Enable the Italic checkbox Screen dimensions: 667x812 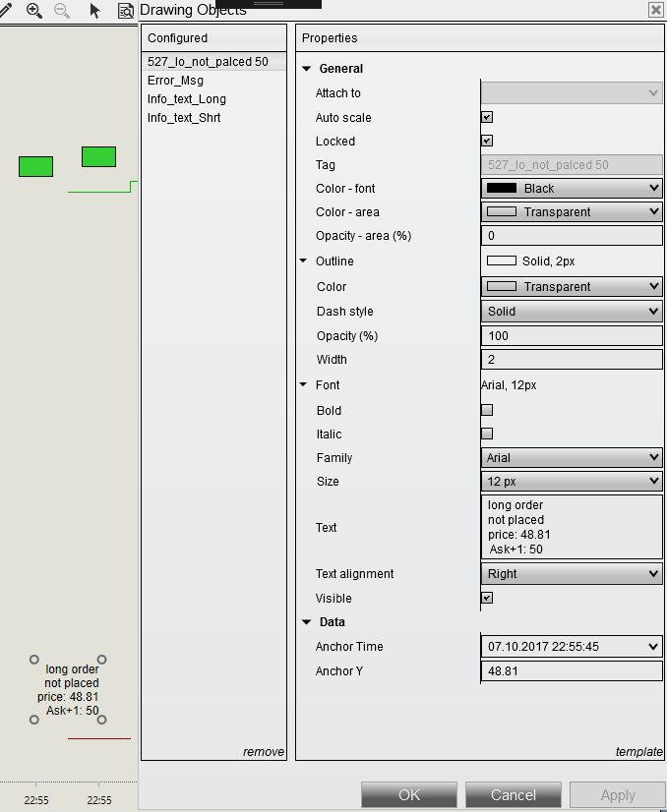(x=487, y=434)
